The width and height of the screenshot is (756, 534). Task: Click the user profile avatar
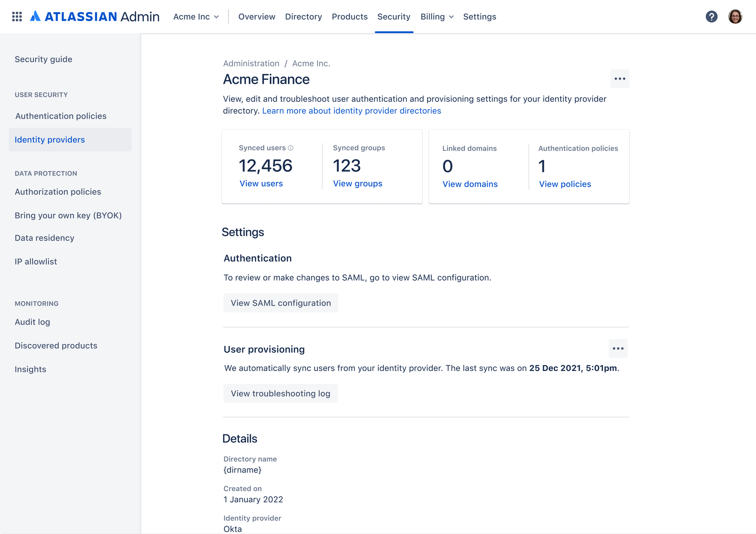[735, 16]
